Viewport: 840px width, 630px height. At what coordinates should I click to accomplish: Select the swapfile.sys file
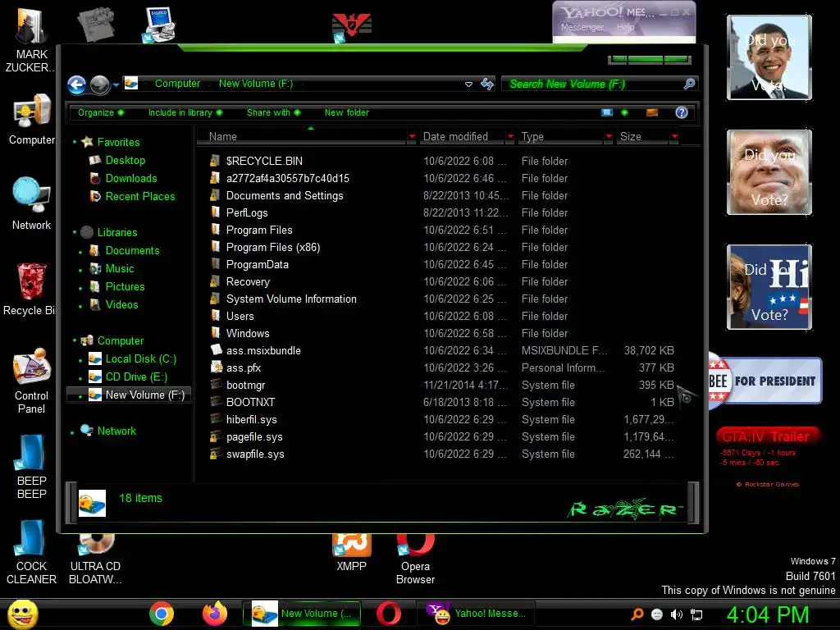pyautogui.click(x=255, y=454)
